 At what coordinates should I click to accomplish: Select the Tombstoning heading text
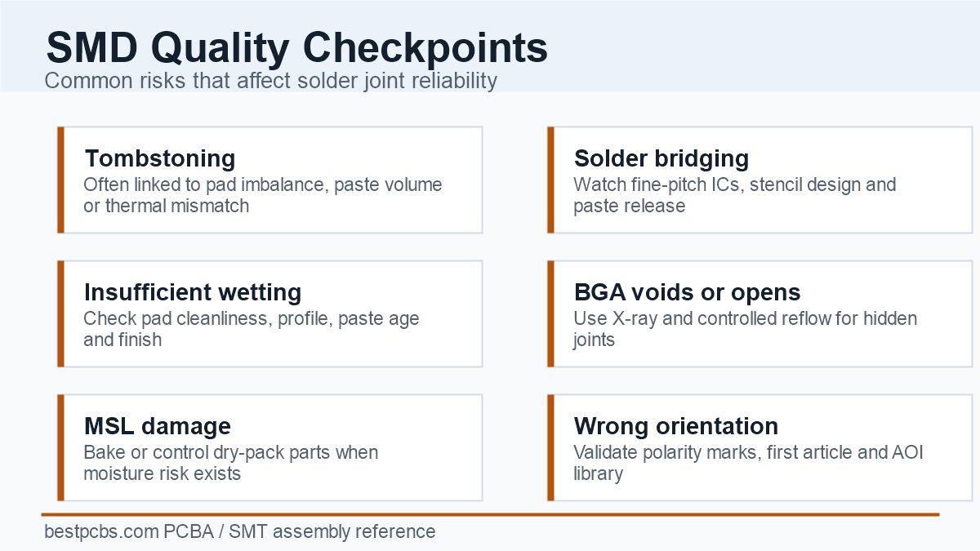click(159, 158)
